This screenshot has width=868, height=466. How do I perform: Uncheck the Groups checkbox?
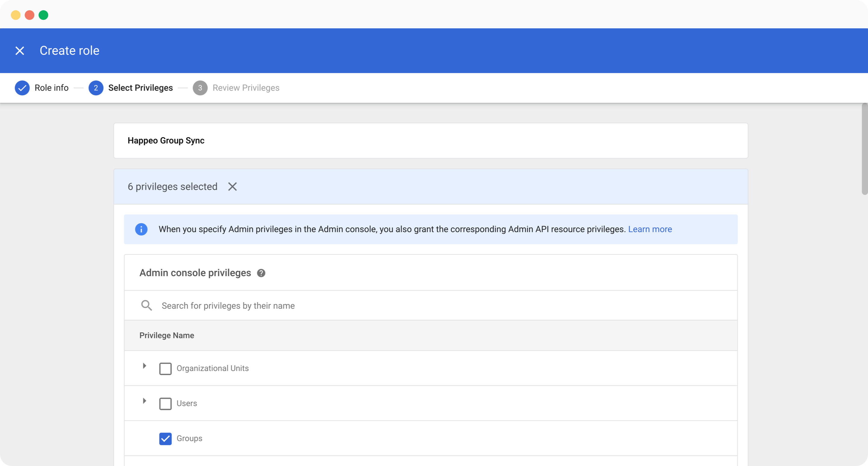[165, 439]
